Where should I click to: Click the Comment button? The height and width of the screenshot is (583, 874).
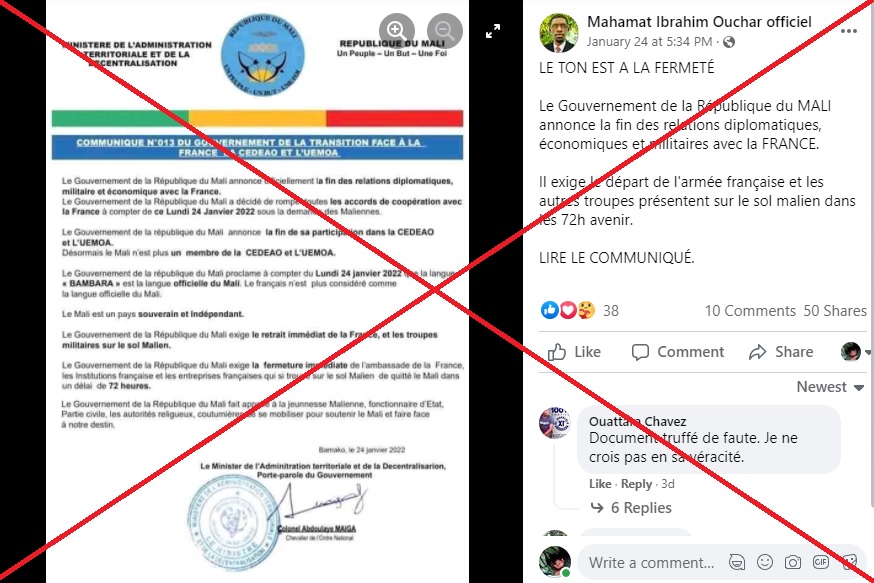[x=677, y=352]
